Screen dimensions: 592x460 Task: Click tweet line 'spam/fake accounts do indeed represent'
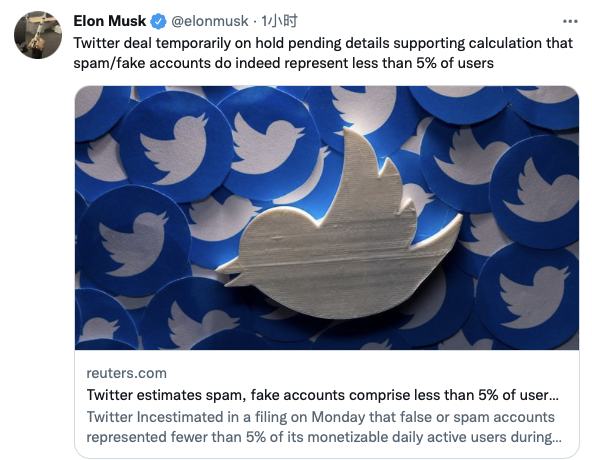pos(283,63)
